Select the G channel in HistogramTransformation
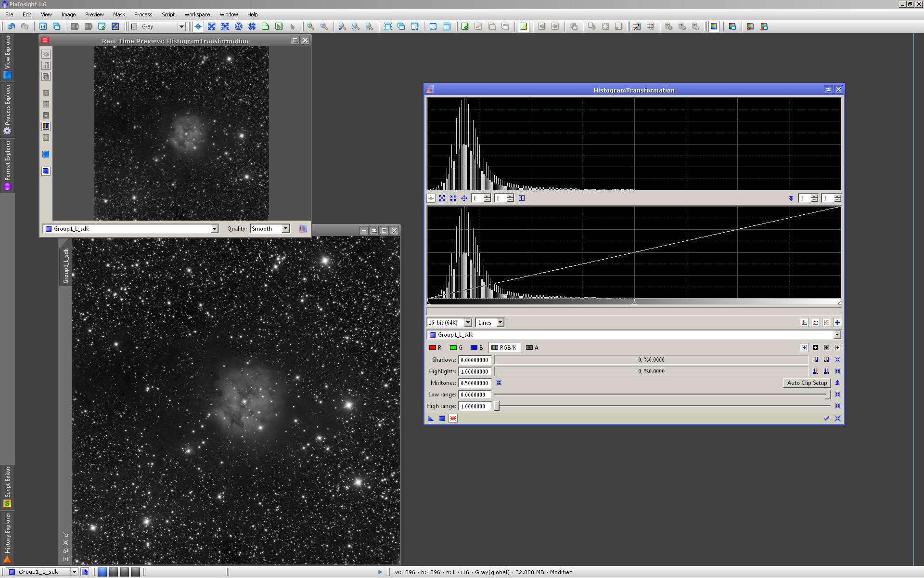Image resolution: width=924 pixels, height=578 pixels. (x=456, y=348)
